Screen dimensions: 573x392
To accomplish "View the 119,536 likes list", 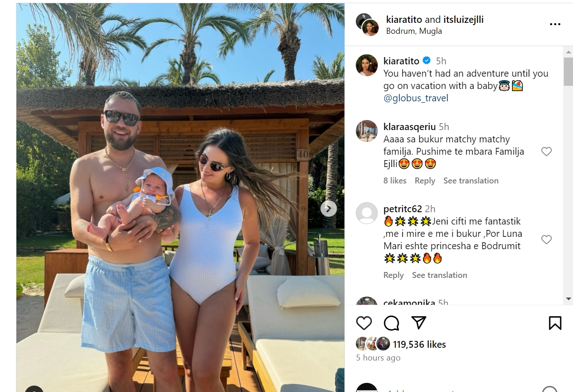I will (419, 345).
